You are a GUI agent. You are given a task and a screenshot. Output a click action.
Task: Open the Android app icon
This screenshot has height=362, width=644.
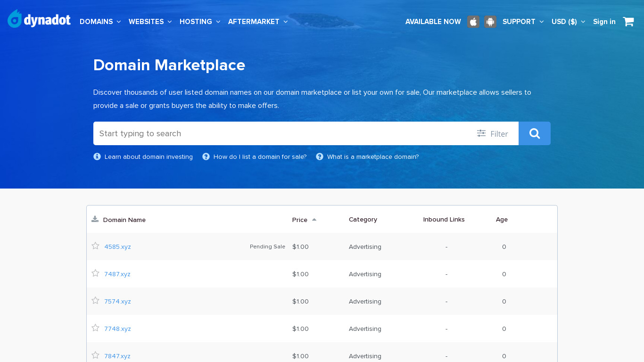pyautogui.click(x=490, y=22)
